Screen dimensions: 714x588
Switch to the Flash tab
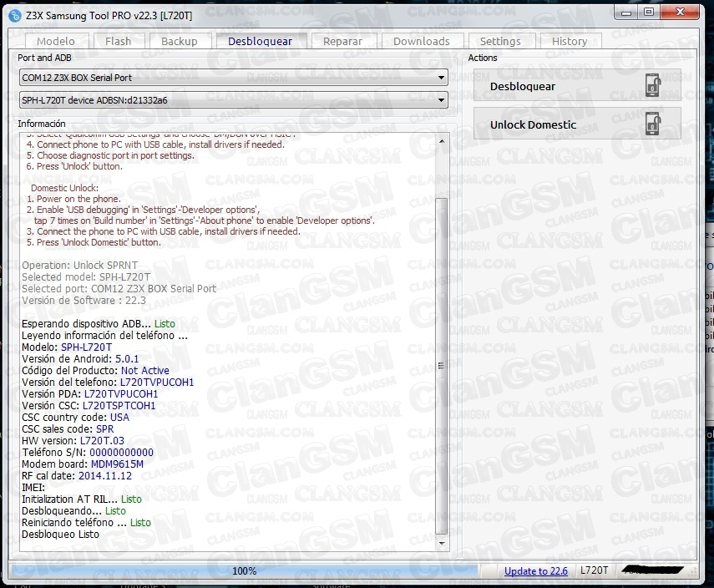point(119,42)
